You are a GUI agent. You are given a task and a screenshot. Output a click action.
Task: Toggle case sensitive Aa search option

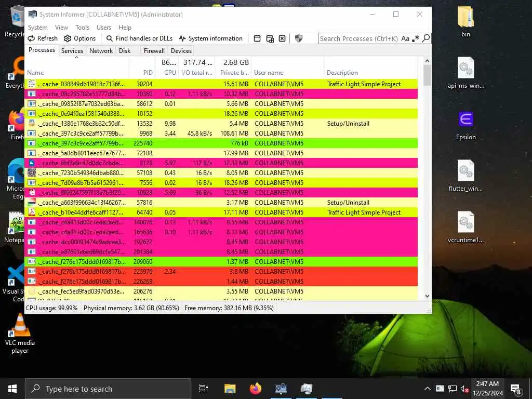click(405, 38)
